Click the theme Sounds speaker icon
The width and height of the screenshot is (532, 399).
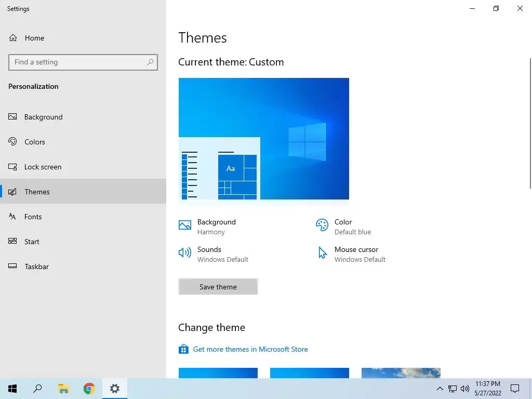(185, 252)
